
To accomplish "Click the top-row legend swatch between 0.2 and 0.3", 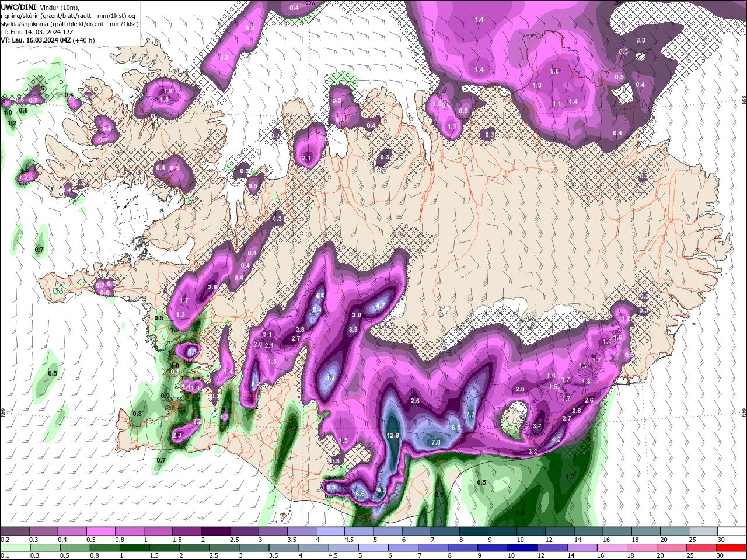I will 15,531.
